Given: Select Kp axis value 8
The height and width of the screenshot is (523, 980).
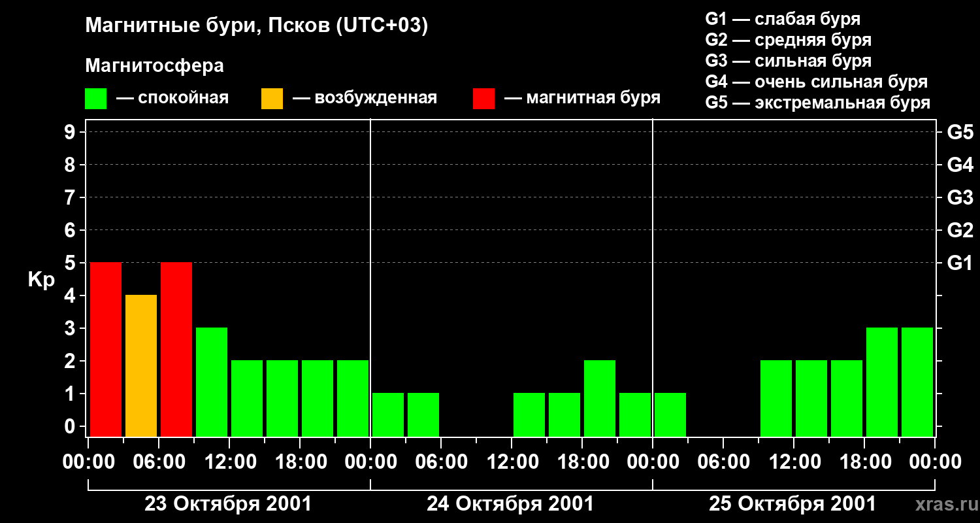Looking at the screenshot, I should (71, 165).
